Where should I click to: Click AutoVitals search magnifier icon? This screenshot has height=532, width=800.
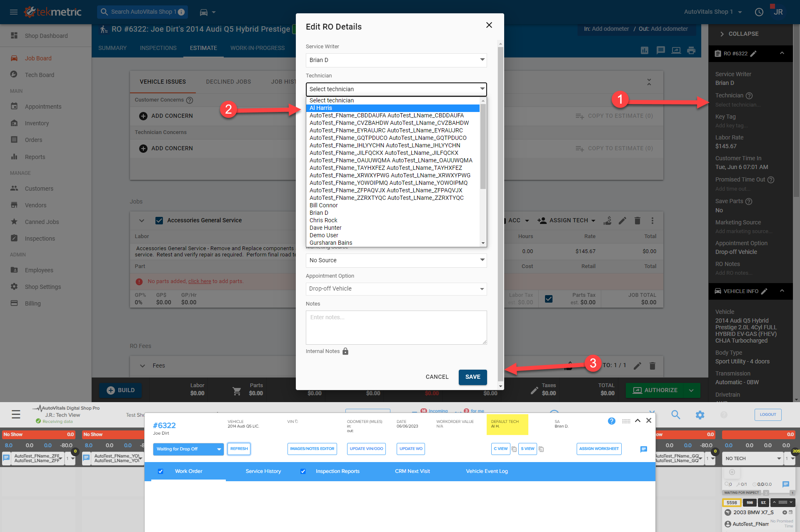click(676, 415)
